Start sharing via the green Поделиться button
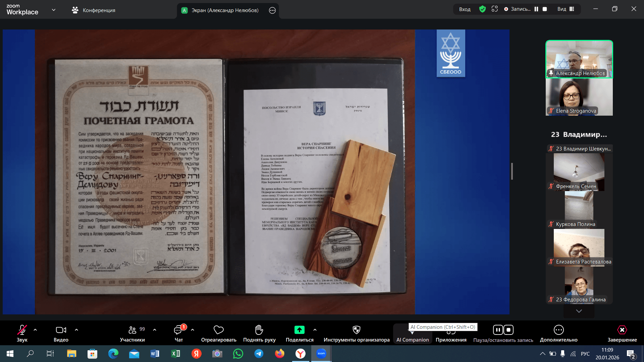The height and width of the screenshot is (362, 644). coord(300,333)
